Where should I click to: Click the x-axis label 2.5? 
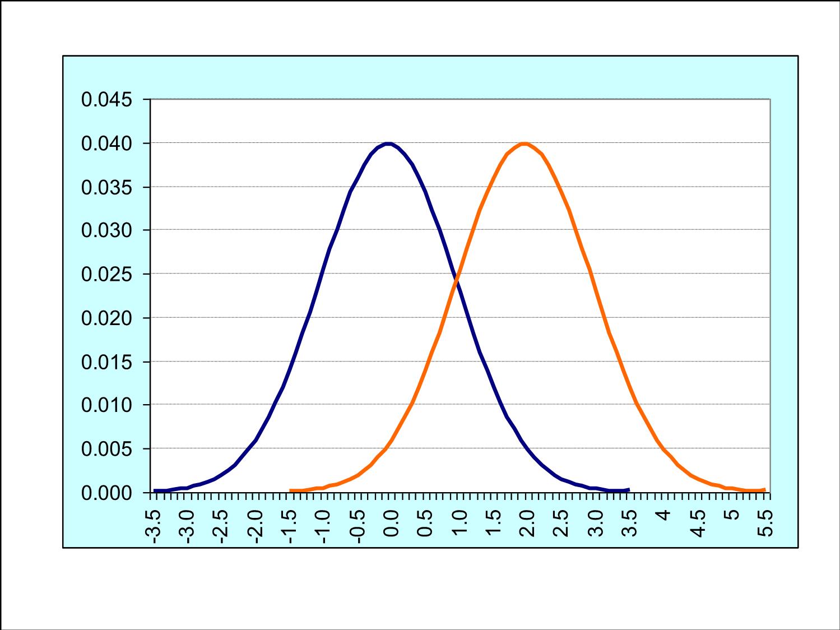[x=561, y=524]
